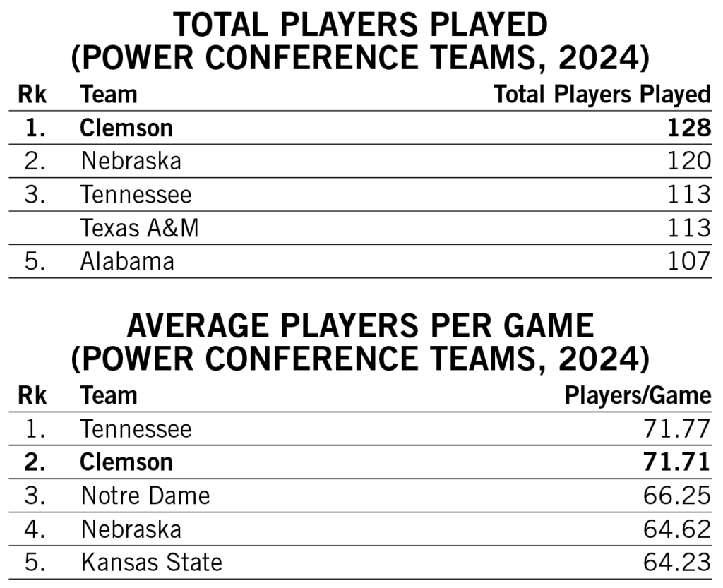Click the Total Players Played column header

tap(602, 95)
